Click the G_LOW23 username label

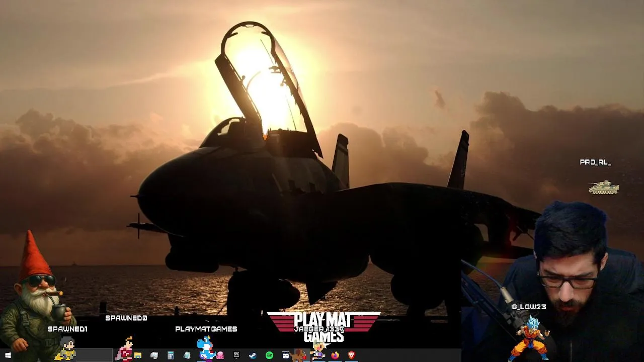(529, 307)
